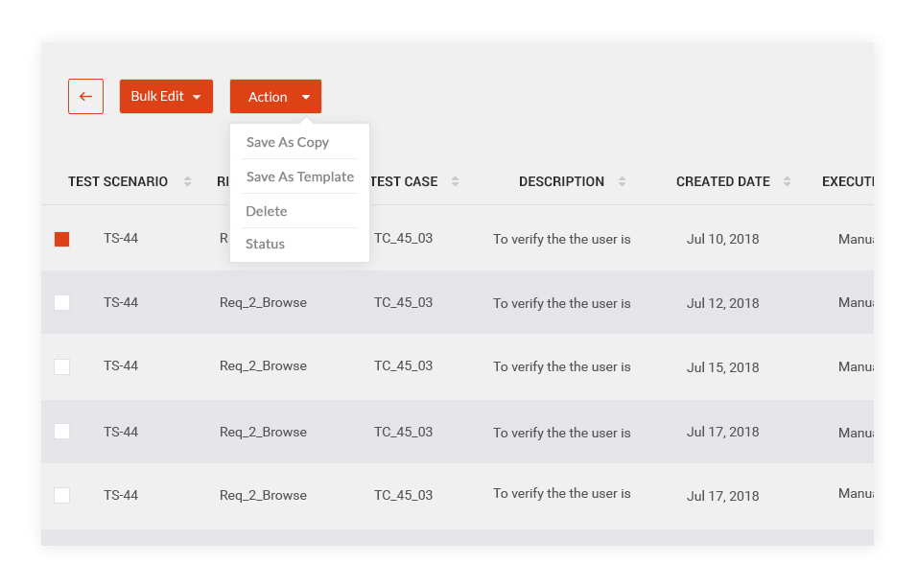Viewport: 918px width, 588px height.
Task: Collapse the open Action menu
Action: pos(275,96)
